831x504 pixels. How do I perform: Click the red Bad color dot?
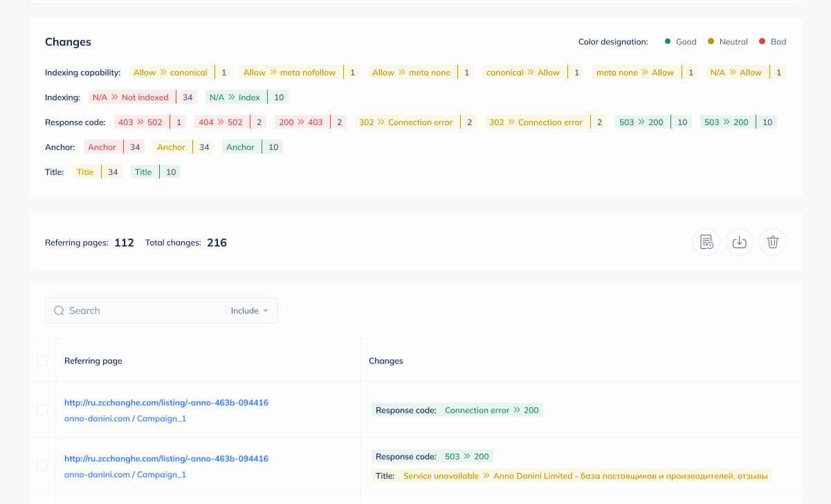(x=762, y=41)
